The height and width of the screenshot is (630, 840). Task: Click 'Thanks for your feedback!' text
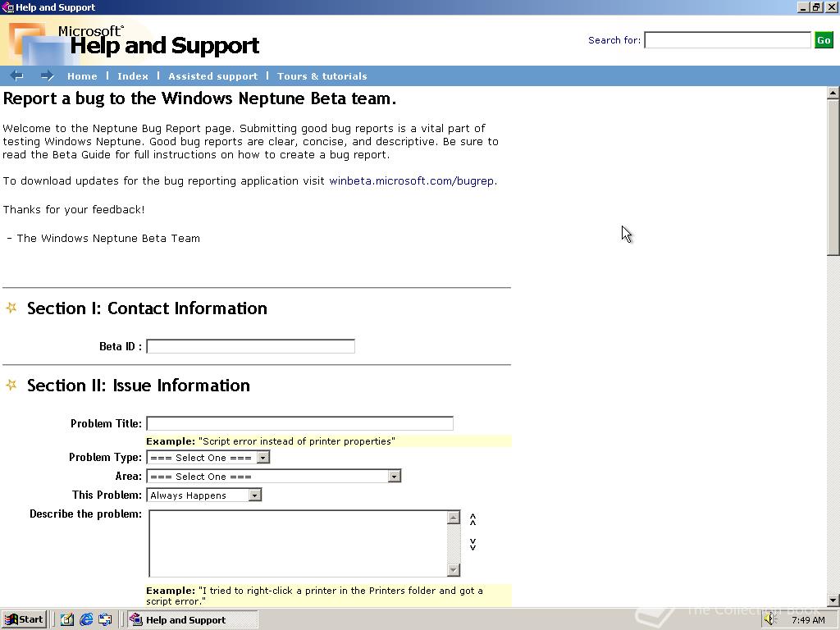pos(74,209)
